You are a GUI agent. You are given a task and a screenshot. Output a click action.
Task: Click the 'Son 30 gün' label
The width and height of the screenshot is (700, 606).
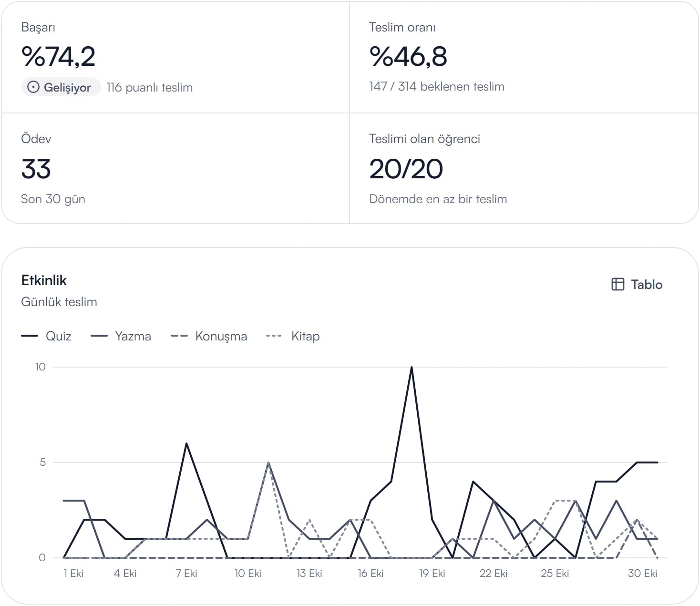tap(53, 199)
